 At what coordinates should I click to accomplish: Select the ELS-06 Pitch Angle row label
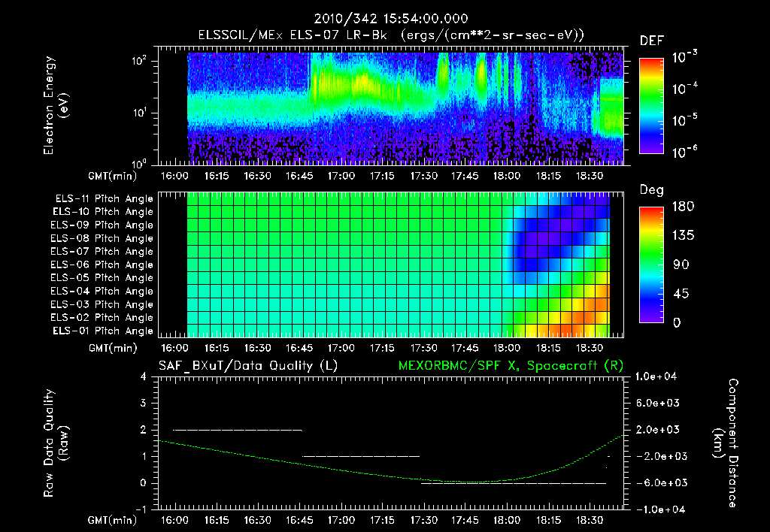102,264
